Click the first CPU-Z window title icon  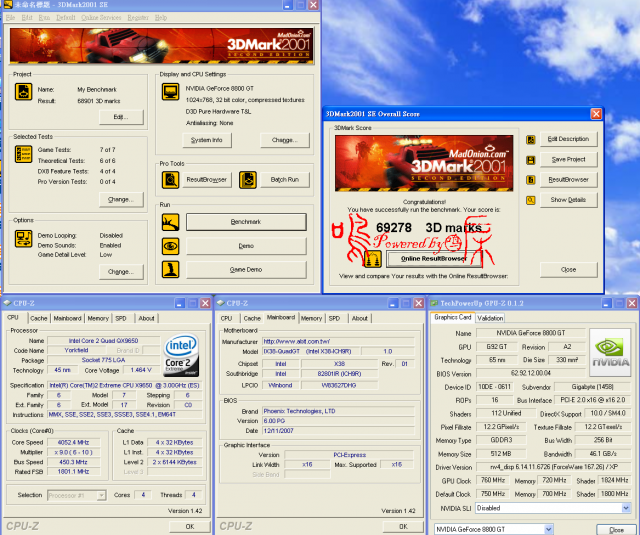pyautogui.click(x=7, y=303)
